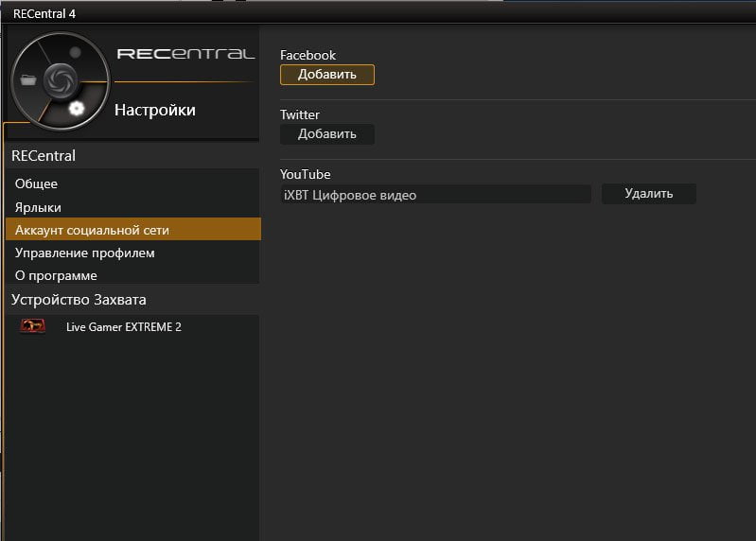Remove the YouTube account with Удалить
Viewport: 756px width, 541px height.
[648, 194]
